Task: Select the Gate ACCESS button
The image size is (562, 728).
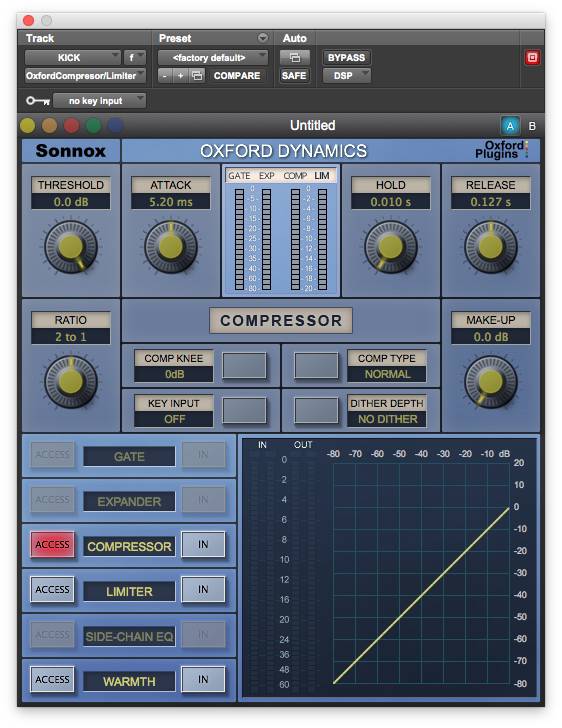Action: tap(52, 455)
